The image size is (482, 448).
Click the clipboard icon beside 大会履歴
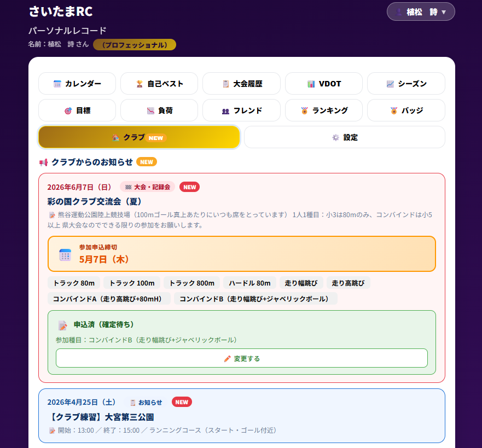(225, 84)
